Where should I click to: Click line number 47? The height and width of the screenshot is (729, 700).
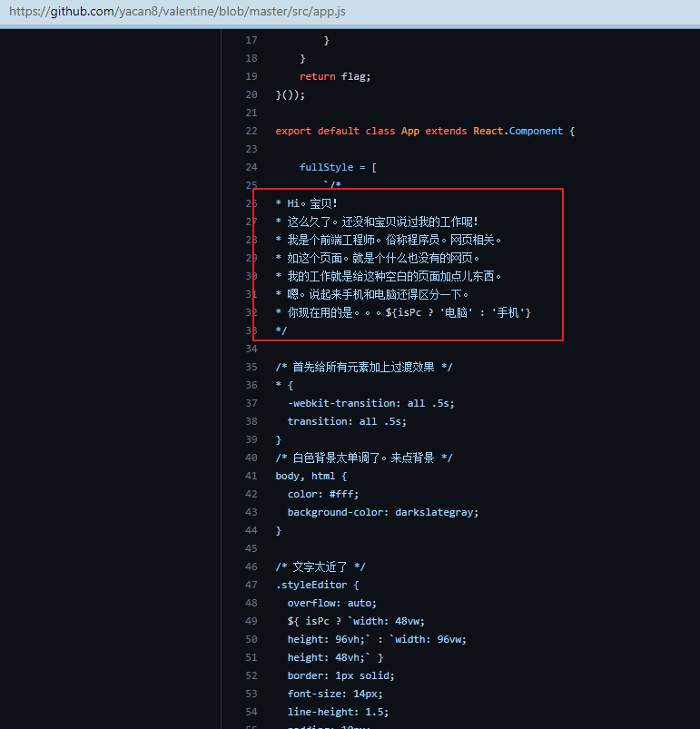point(251,585)
